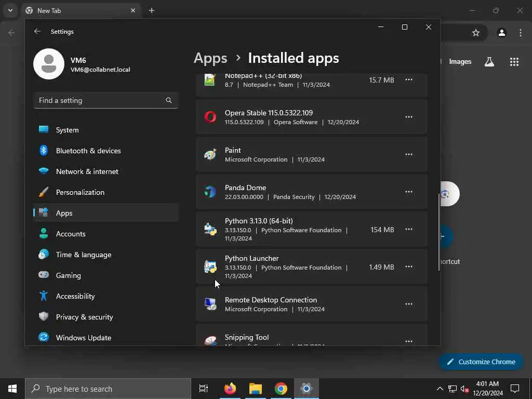Open Bluetooth & devices settings
This screenshot has width=532, height=399.
(106, 151)
